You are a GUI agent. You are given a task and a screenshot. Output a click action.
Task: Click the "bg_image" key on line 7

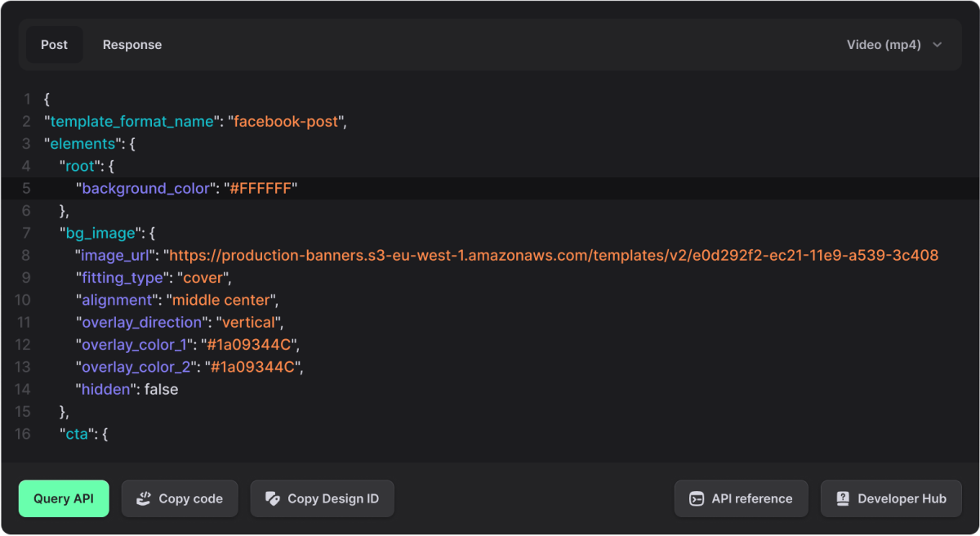(x=100, y=234)
